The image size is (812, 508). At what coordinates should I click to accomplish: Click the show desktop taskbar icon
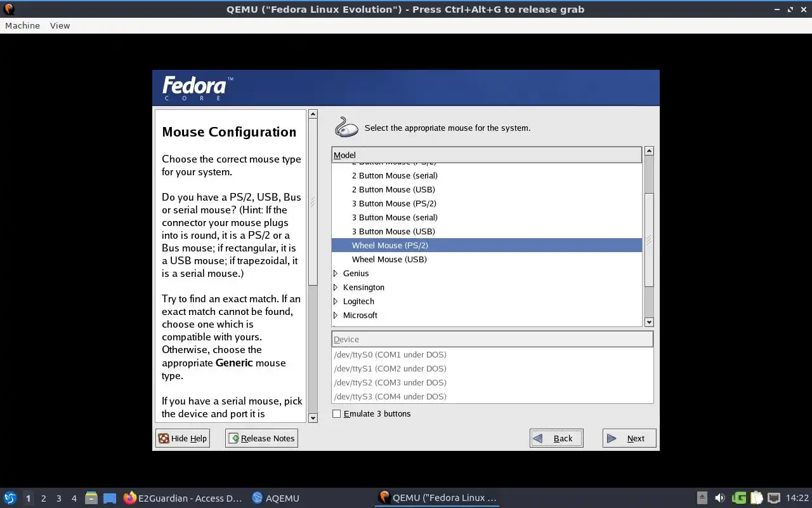point(110,498)
